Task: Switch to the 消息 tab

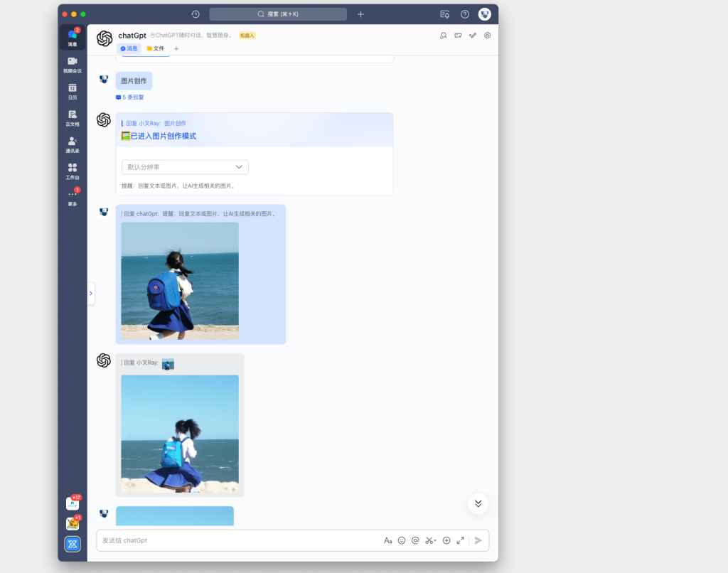Action: coord(129,49)
